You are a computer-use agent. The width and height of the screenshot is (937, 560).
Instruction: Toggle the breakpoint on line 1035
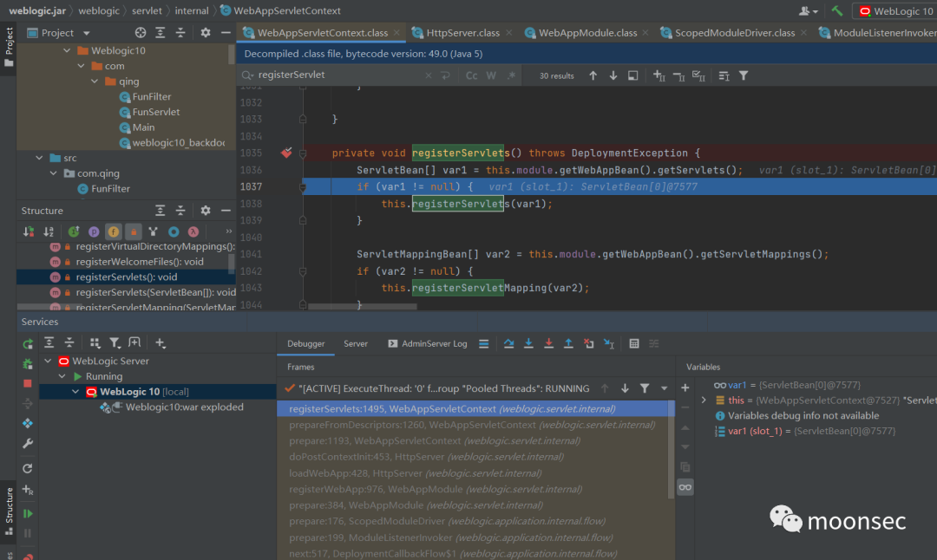[x=286, y=153]
